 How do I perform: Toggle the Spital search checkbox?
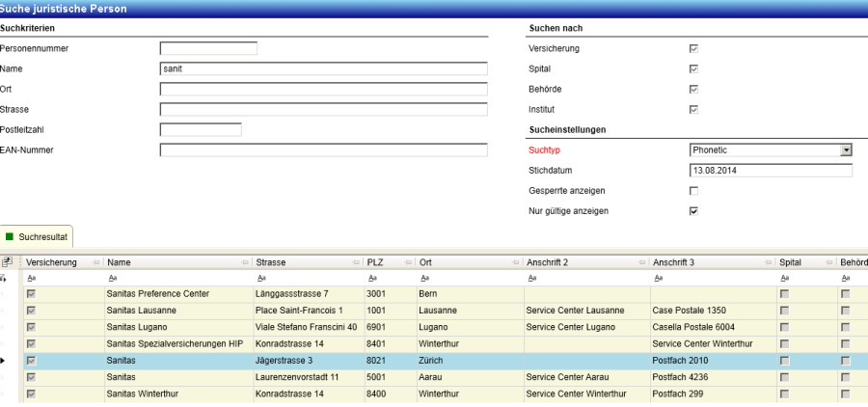693,69
